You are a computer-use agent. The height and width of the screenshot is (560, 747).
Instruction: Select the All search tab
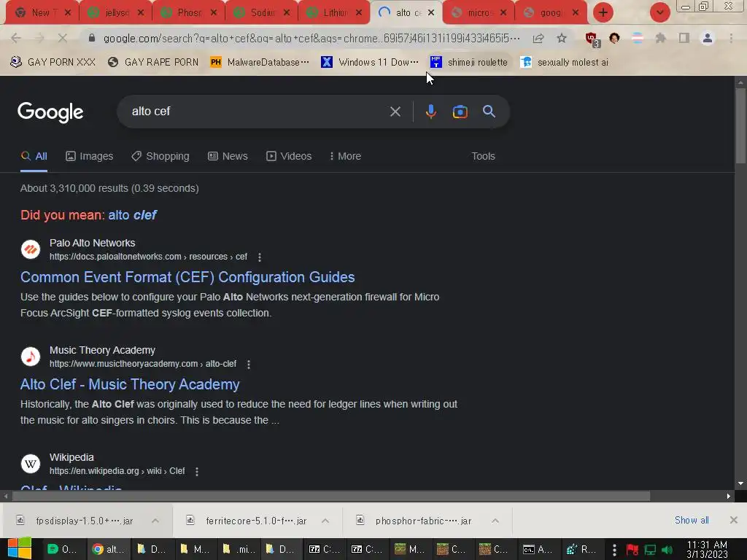point(34,156)
